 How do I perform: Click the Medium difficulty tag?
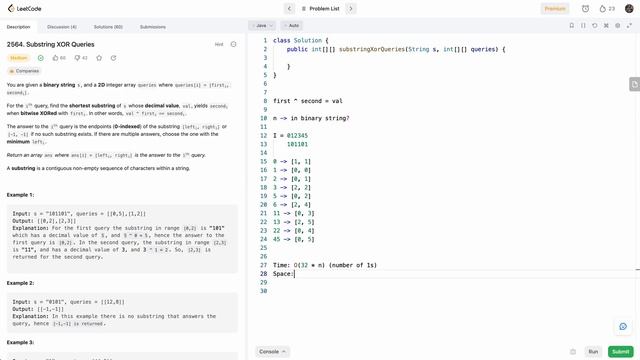(x=18, y=58)
